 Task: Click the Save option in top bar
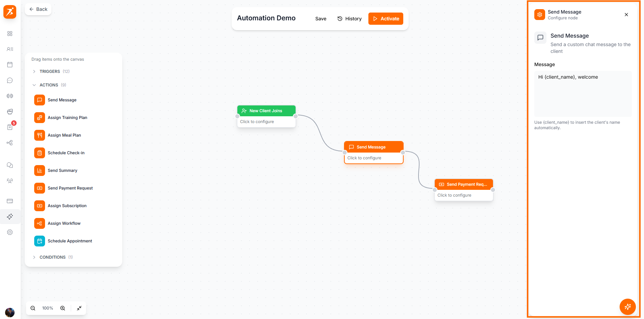(x=320, y=19)
